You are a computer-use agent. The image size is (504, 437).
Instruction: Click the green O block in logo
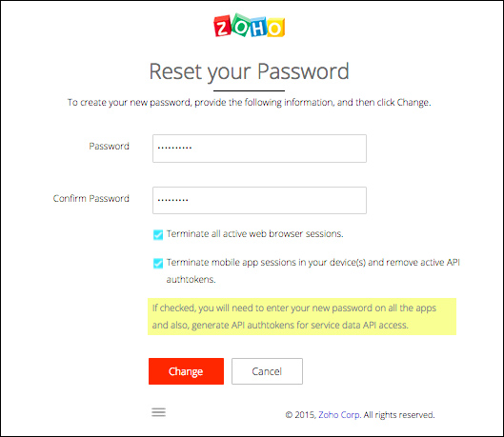pyautogui.click(x=241, y=25)
